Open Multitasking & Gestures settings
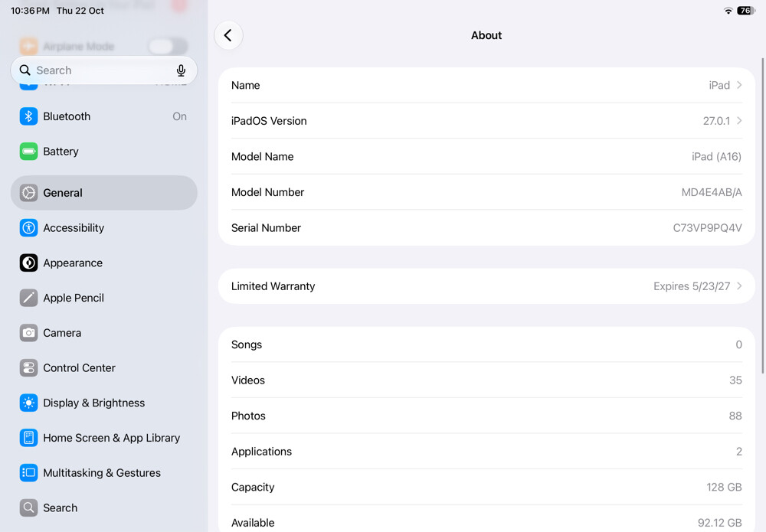 pyautogui.click(x=104, y=473)
